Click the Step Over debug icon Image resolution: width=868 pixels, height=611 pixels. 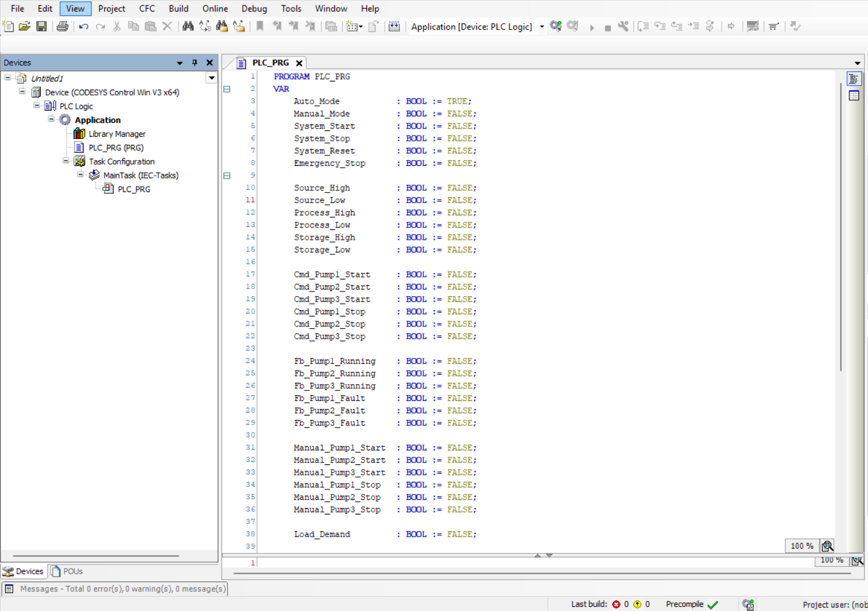643,26
